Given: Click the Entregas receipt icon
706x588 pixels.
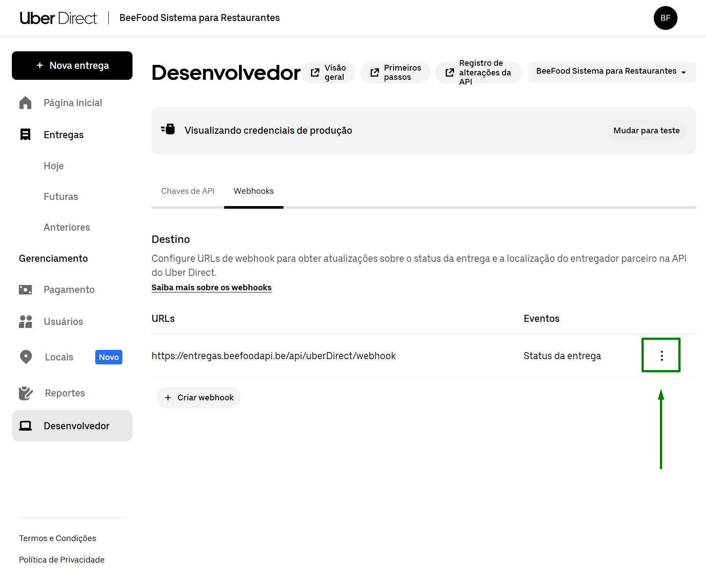Looking at the screenshot, I should 25,135.
